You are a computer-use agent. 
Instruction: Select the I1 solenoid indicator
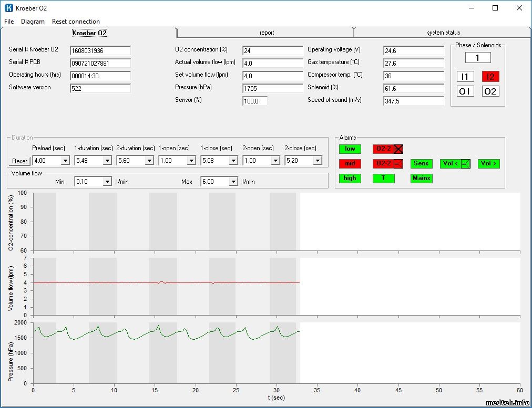click(x=465, y=77)
